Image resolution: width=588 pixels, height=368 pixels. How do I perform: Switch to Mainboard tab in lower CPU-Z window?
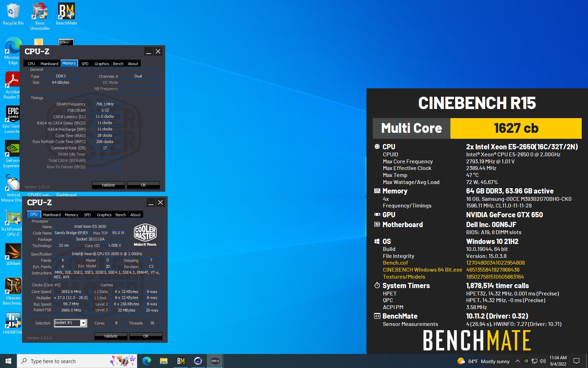tap(52, 215)
